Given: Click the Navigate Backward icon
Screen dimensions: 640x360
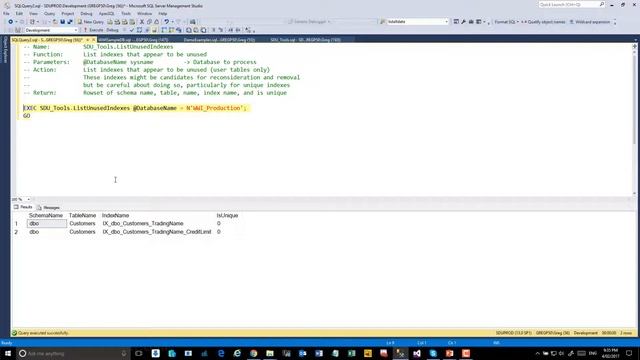Looking at the screenshot, I should point(10,22).
